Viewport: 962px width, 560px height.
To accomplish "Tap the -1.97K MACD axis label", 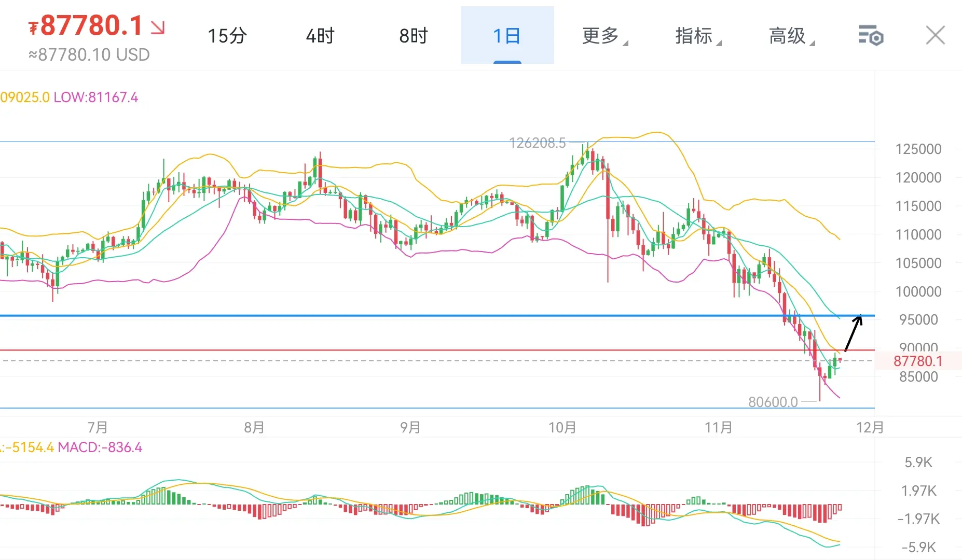I will point(918,519).
